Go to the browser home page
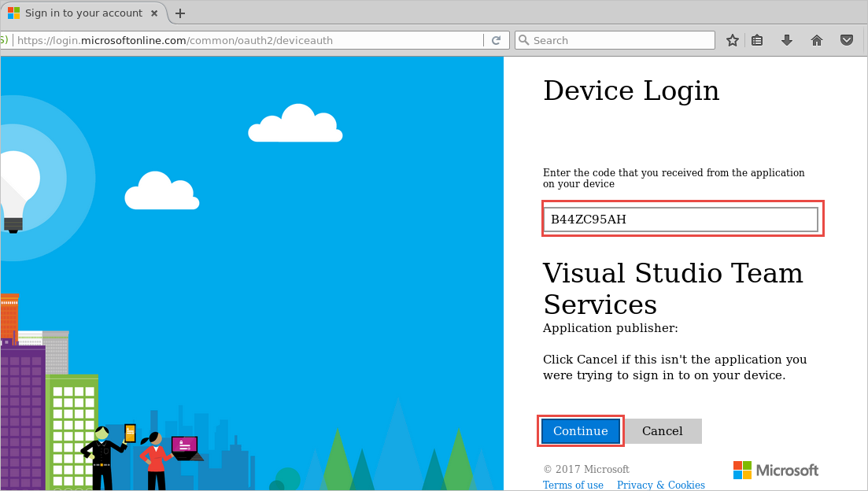Viewport: 868px width, 491px height. pyautogui.click(x=817, y=39)
